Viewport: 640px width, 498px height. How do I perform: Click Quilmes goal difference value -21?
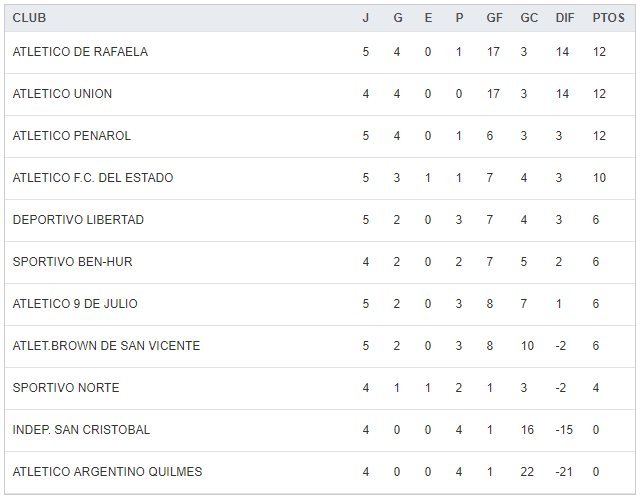pos(563,472)
